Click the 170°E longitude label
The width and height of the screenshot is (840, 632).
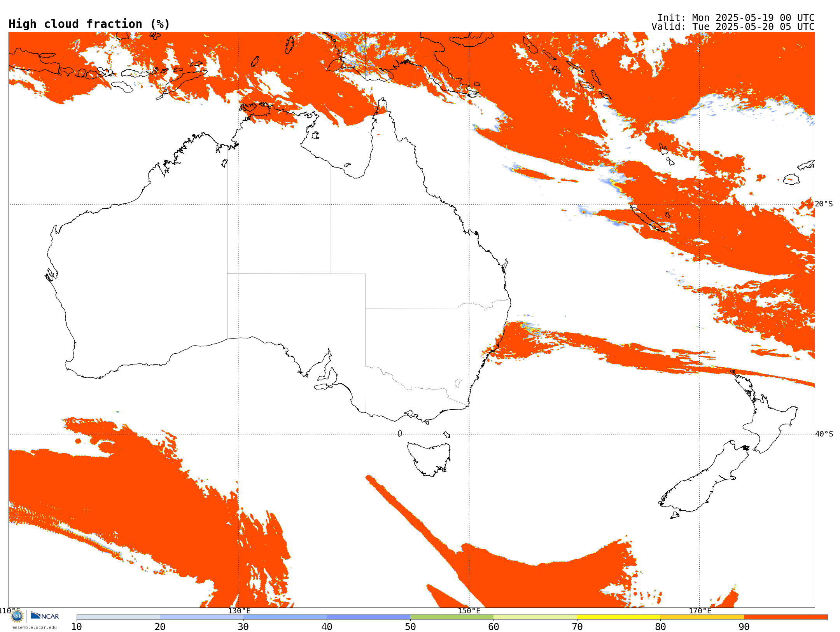click(700, 611)
